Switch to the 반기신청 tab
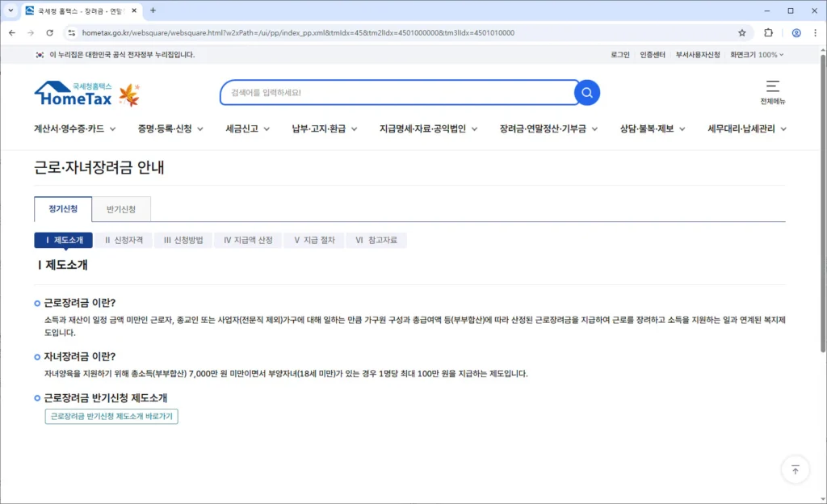This screenshot has height=504, width=827. pos(121,209)
